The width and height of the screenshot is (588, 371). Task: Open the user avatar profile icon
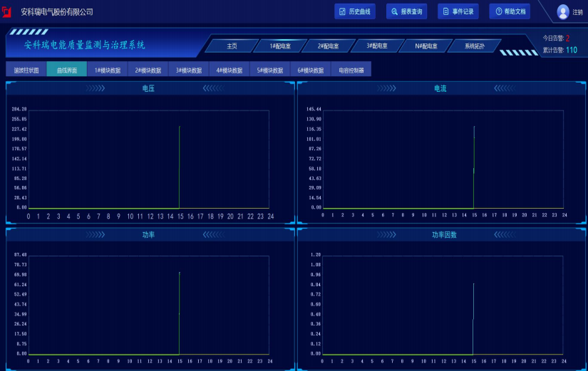(562, 11)
